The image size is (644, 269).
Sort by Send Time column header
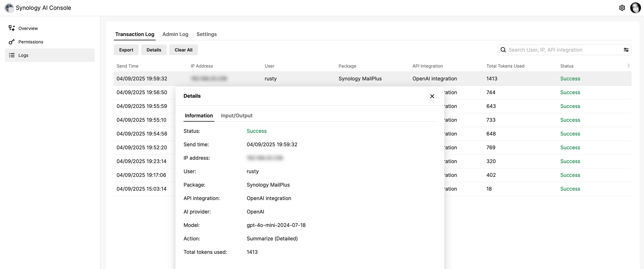(x=128, y=66)
